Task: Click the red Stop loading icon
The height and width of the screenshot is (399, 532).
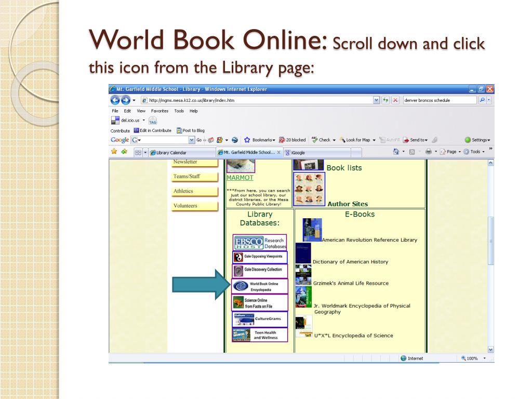Action: [x=395, y=100]
